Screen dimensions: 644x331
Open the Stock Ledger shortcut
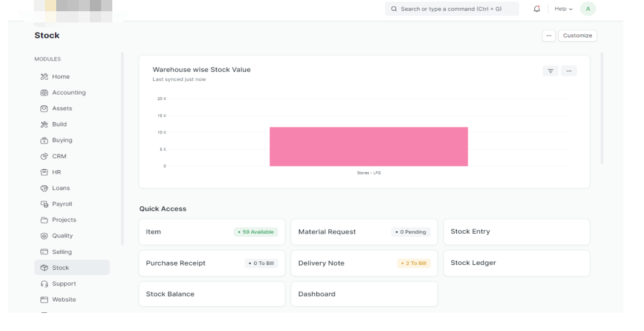(x=517, y=263)
